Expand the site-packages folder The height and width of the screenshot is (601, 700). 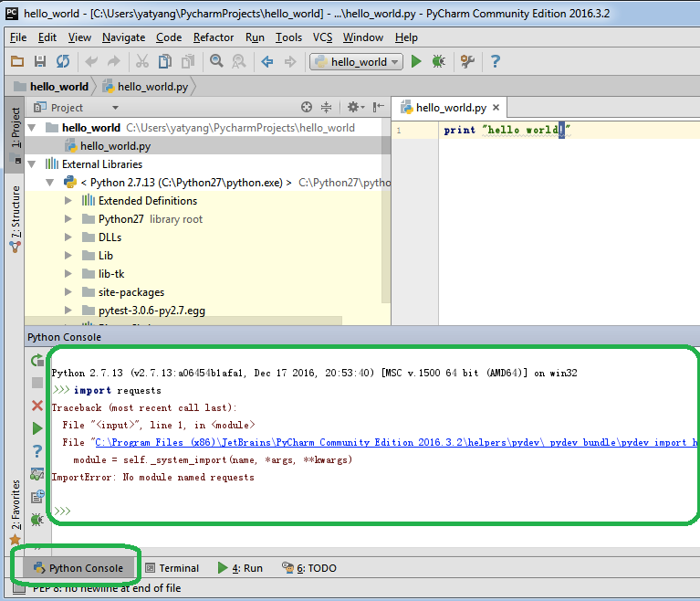(68, 292)
